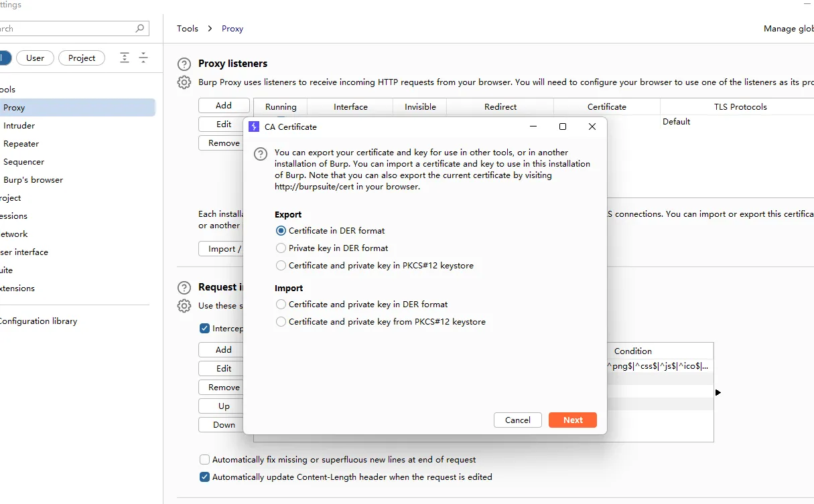814x504 pixels.
Task: Click the Burp lightning logo in dialog title
Action: click(254, 127)
